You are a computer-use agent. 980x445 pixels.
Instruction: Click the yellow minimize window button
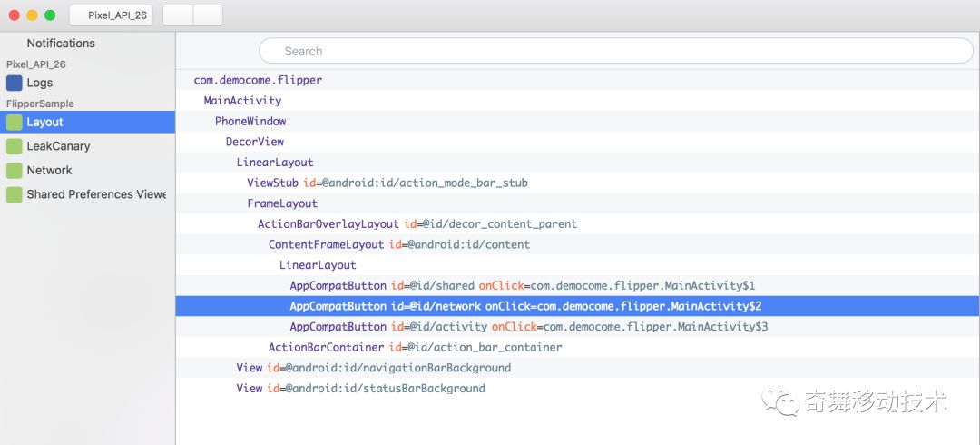(32, 15)
